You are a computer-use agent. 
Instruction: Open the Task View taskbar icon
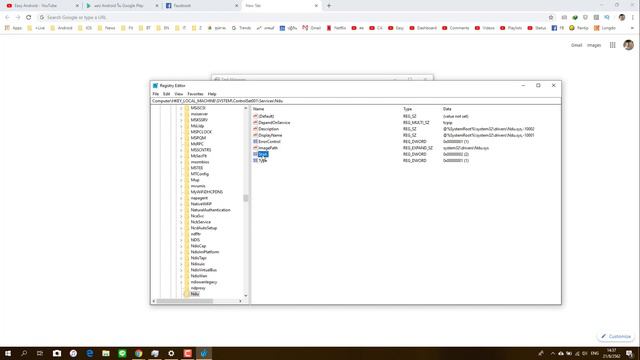tap(40, 353)
